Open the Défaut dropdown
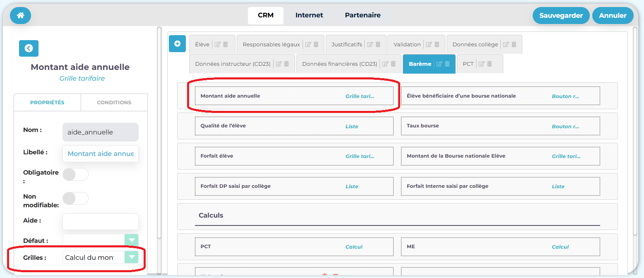Screen dimensions: 644x278 pos(132,240)
